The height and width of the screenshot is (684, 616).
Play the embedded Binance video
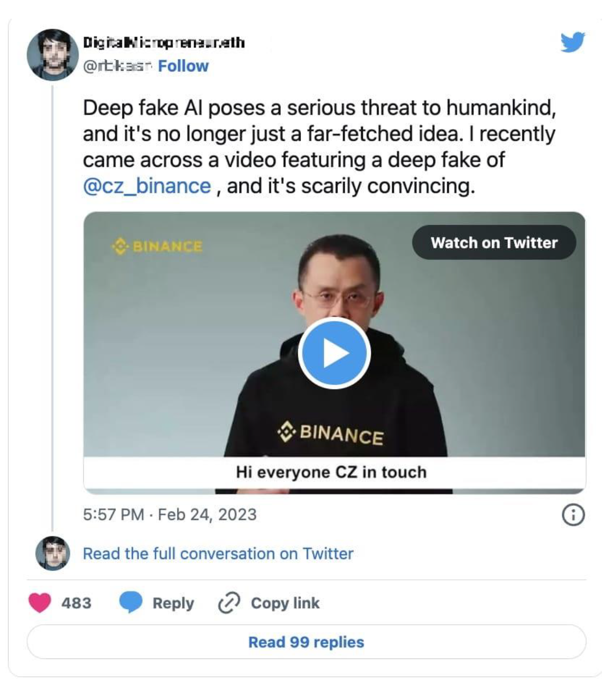click(x=334, y=353)
